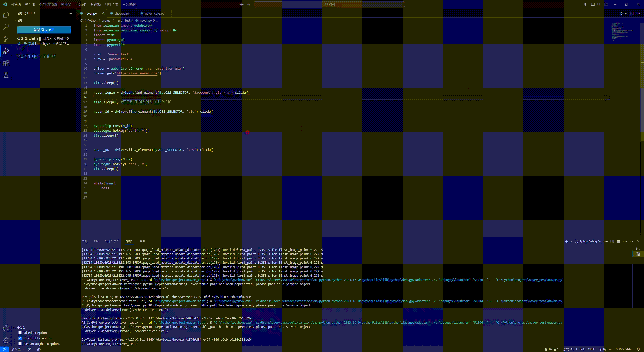Enable Raised Exceptions breakpoint checkbox
Image resolution: width=644 pixels, height=352 pixels.
pyautogui.click(x=20, y=333)
